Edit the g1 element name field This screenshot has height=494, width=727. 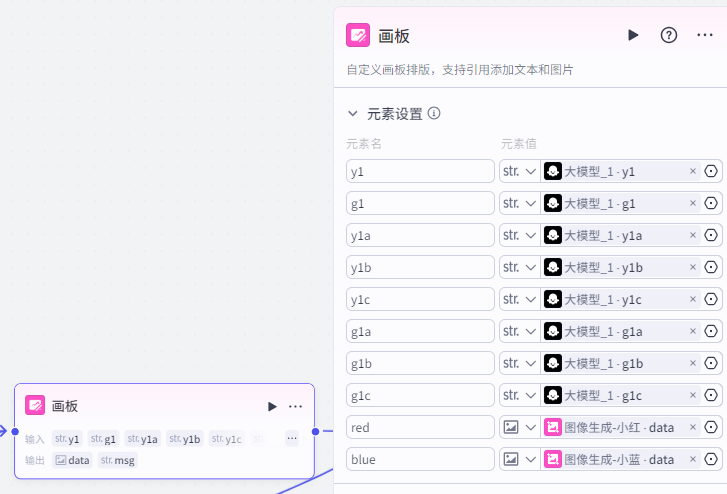click(x=420, y=204)
